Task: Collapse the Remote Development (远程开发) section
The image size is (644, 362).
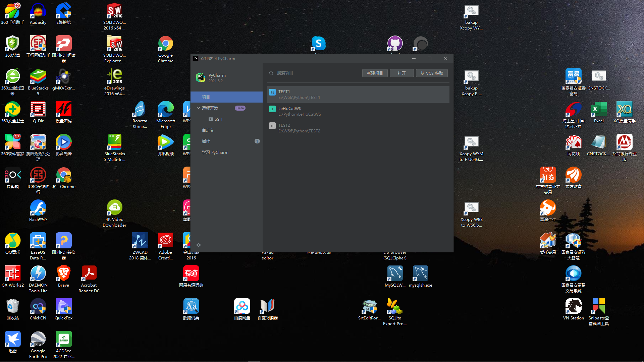Action: [x=198, y=108]
